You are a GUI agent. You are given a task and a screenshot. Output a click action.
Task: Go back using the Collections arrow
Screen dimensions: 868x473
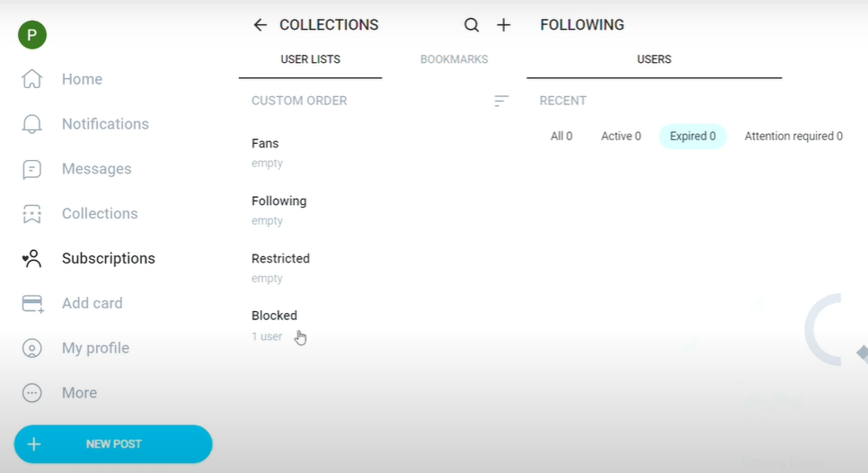click(261, 25)
